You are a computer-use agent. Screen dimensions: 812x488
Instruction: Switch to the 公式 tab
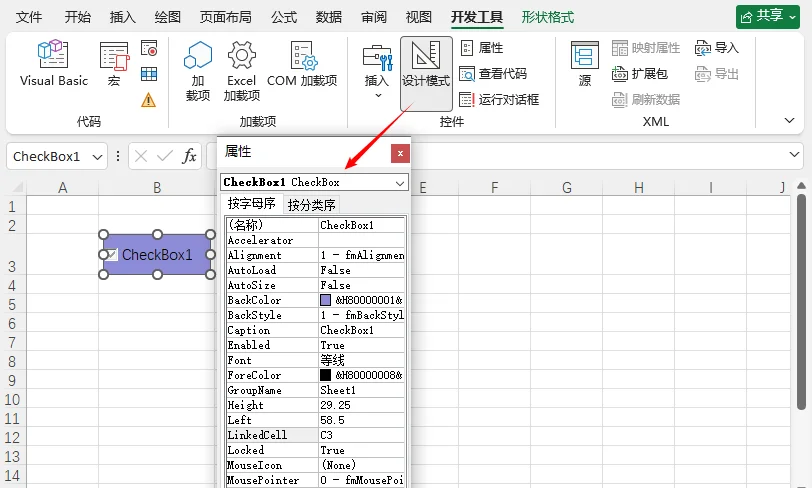[284, 17]
